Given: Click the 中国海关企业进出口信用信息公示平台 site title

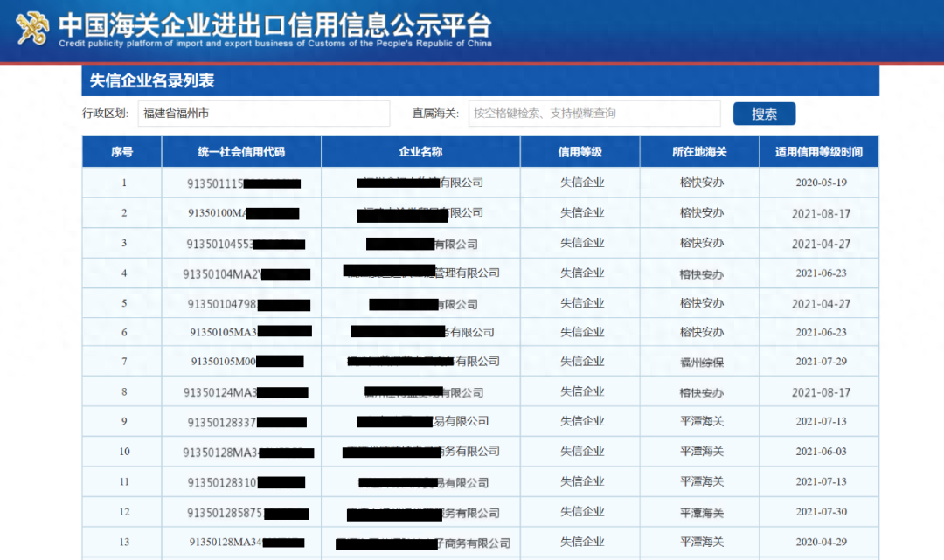Looking at the screenshot, I should point(275,24).
